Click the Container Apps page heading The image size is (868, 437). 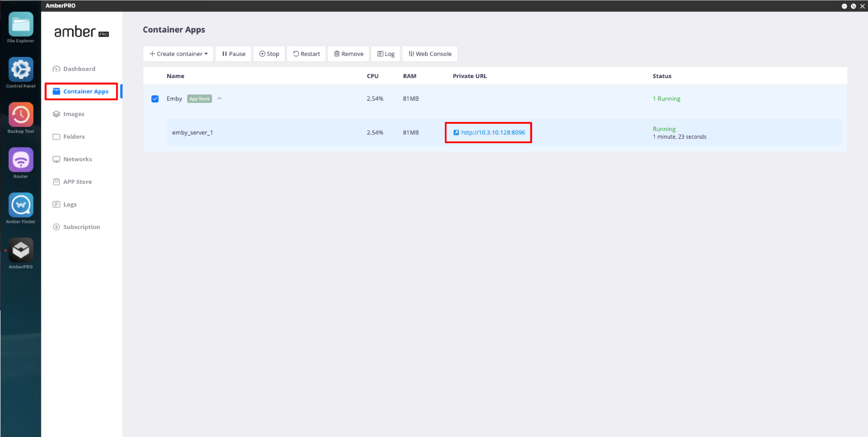tap(174, 30)
